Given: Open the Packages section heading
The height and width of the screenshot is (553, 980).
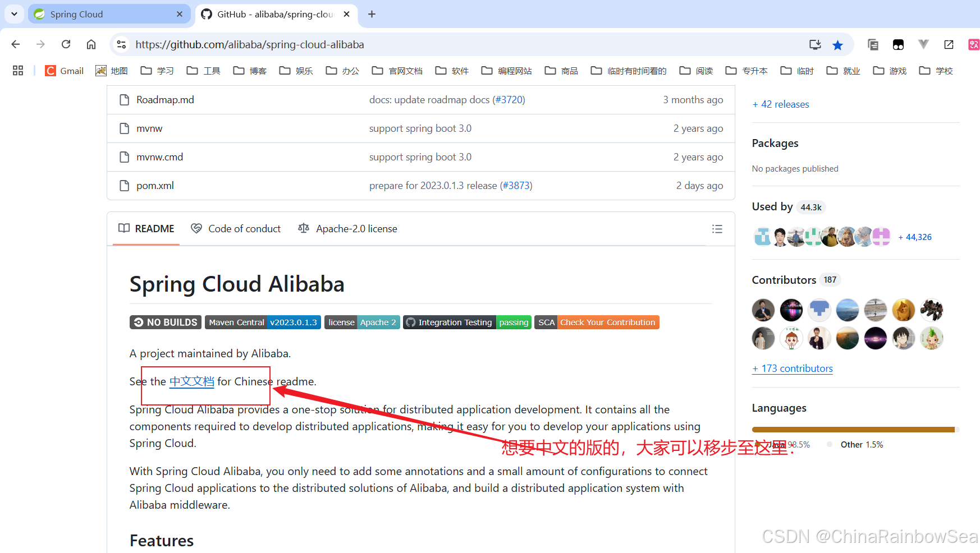Looking at the screenshot, I should [x=775, y=143].
